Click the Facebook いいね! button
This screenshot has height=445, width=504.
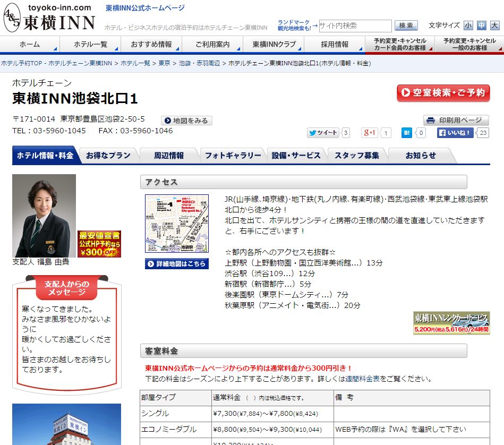point(455,133)
